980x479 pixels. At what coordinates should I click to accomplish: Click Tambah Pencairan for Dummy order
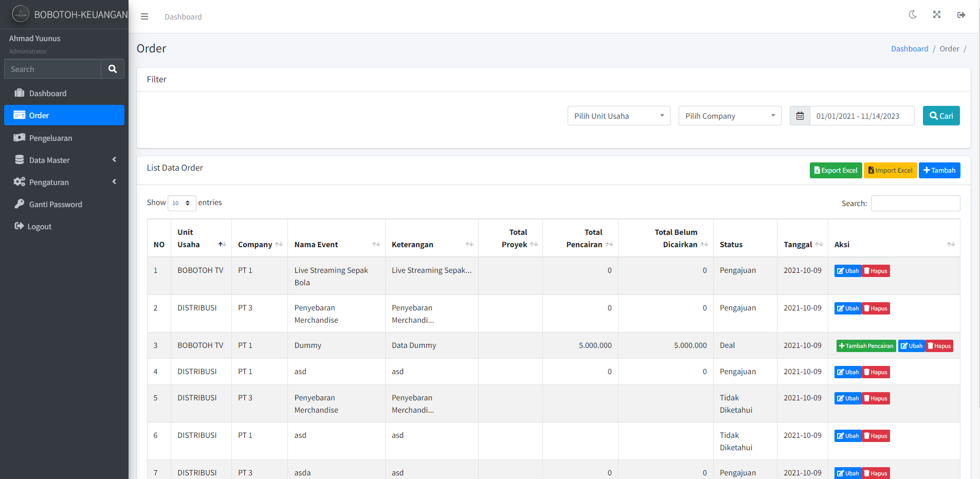866,346
